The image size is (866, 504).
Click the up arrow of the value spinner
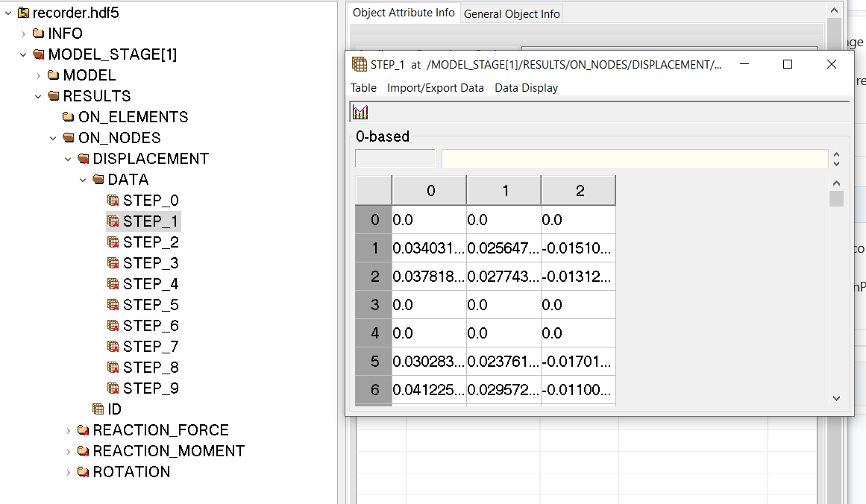pos(837,154)
